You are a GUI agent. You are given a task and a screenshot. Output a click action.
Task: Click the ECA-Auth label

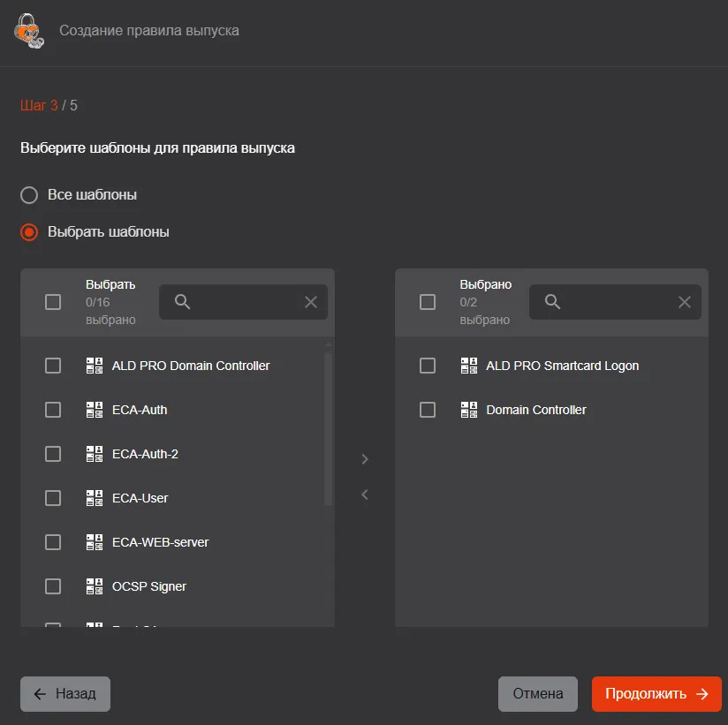click(140, 410)
